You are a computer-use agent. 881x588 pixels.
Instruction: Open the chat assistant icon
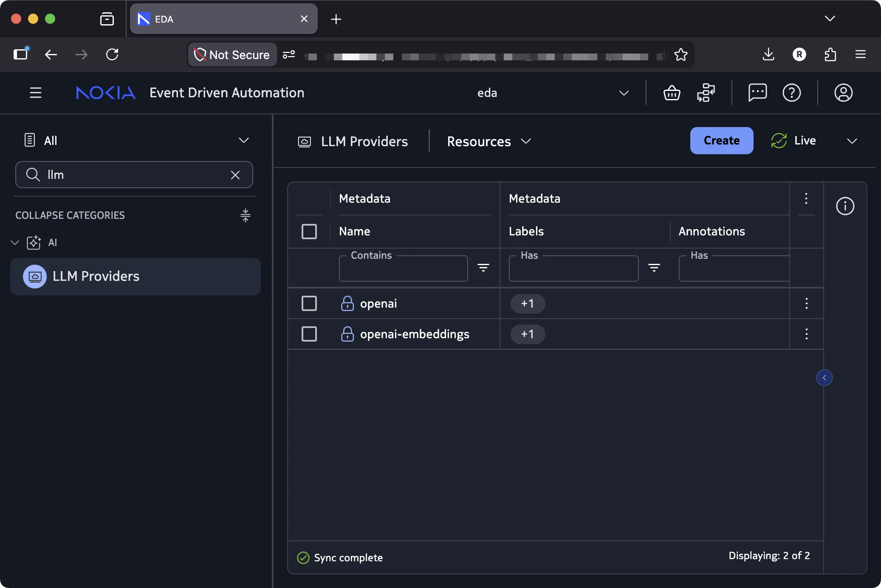tap(757, 93)
